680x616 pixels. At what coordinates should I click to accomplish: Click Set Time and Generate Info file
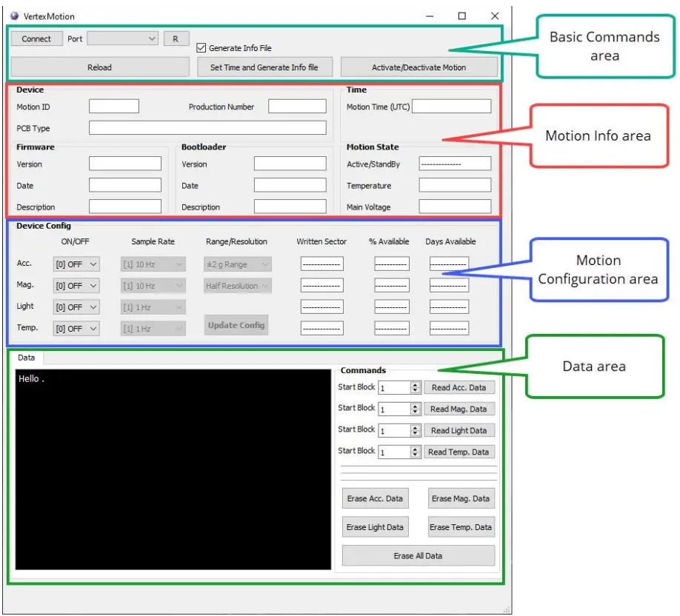pyautogui.click(x=265, y=67)
